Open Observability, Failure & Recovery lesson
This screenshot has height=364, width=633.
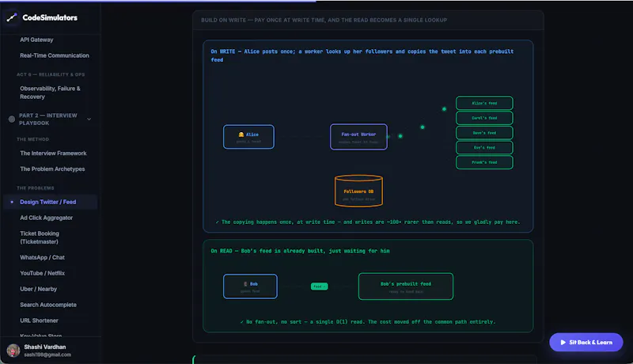(x=50, y=93)
